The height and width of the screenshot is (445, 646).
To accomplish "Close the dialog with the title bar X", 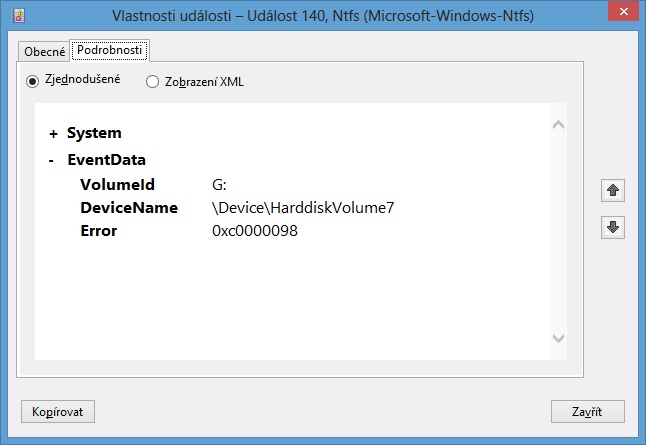I will point(622,16).
